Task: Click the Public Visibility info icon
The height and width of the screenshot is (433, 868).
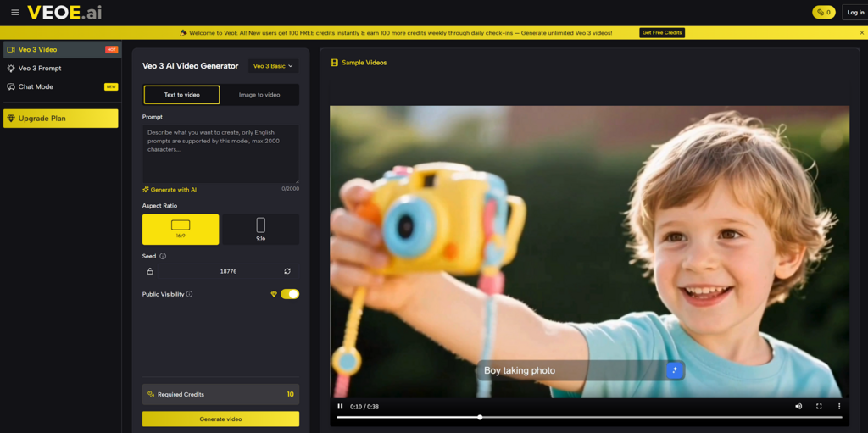Action: [189, 294]
